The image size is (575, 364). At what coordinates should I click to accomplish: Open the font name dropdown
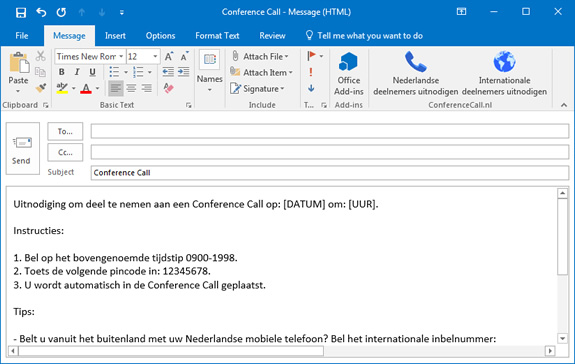click(x=121, y=56)
